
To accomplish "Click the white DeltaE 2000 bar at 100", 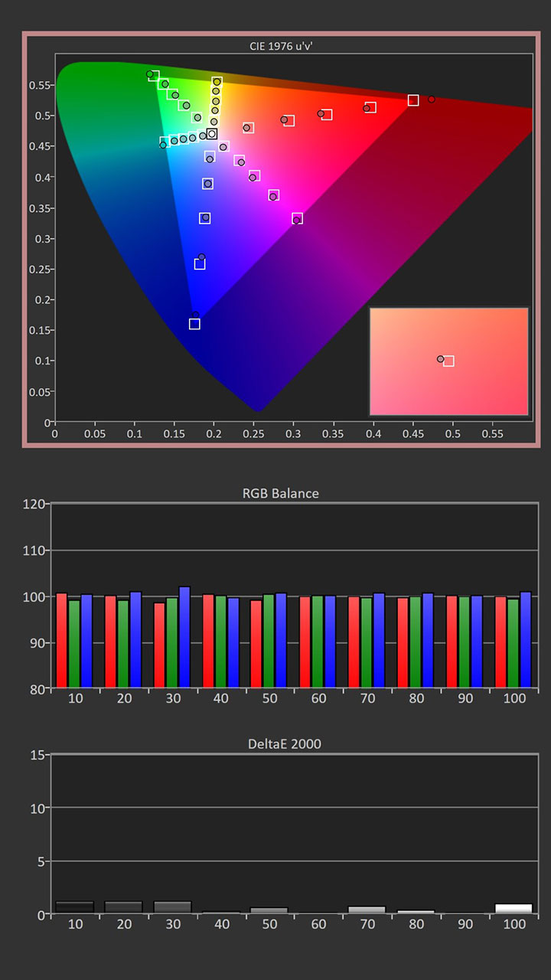I will tap(514, 908).
